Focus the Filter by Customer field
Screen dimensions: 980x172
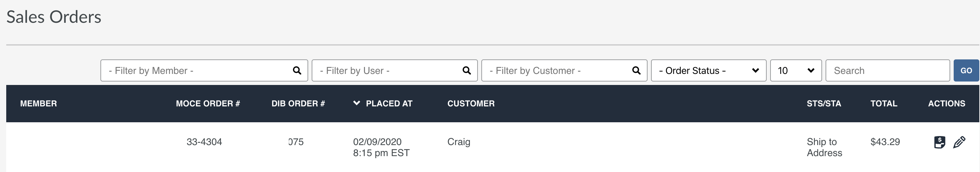click(564, 70)
